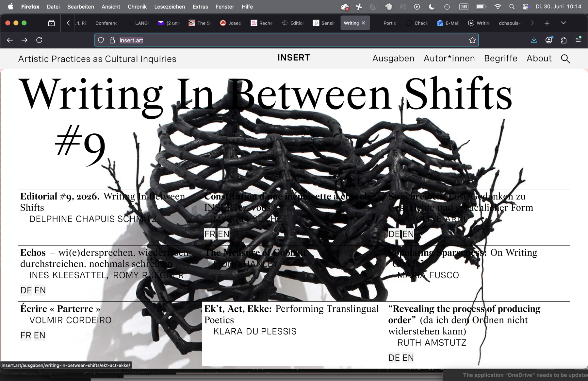Go back one page
This screenshot has height=381, width=588.
10,40
